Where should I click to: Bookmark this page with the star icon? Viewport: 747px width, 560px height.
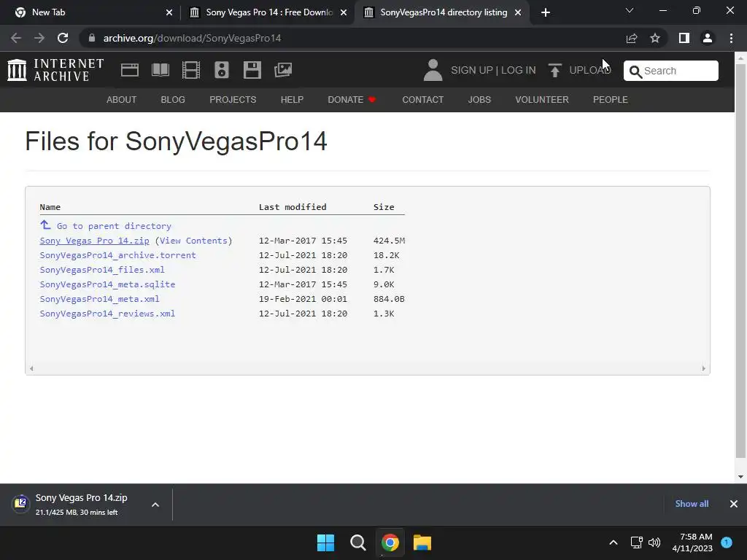[x=655, y=38]
